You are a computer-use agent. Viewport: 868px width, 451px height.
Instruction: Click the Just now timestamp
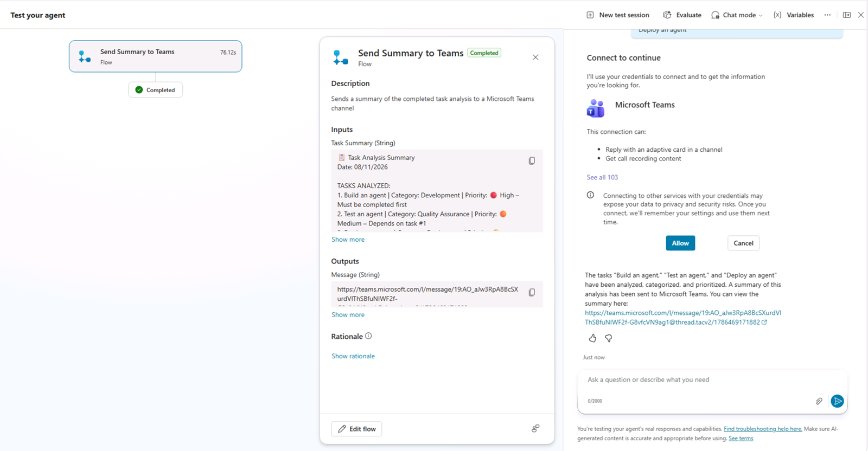point(593,358)
